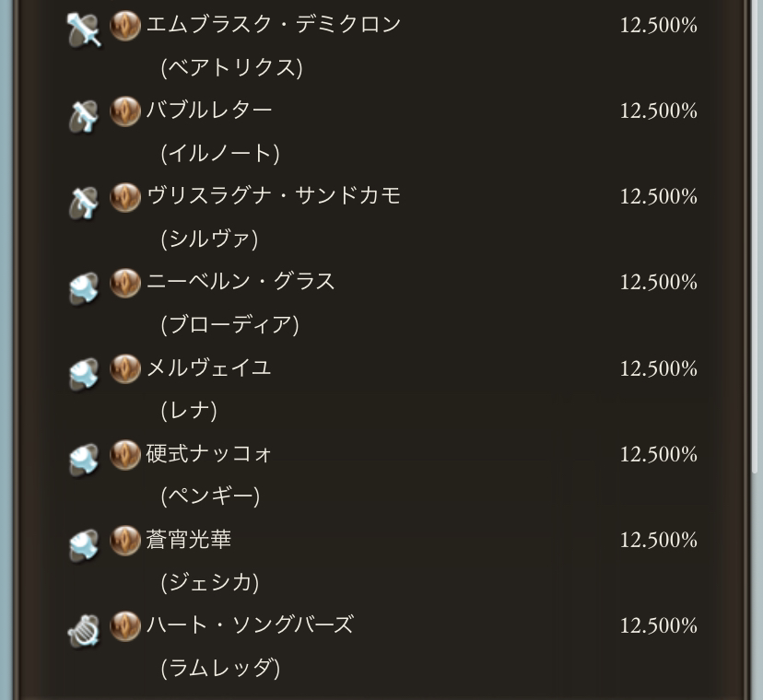Select the fist icon beside メルヴェイユ
The width and height of the screenshot is (763, 700).
[84, 373]
